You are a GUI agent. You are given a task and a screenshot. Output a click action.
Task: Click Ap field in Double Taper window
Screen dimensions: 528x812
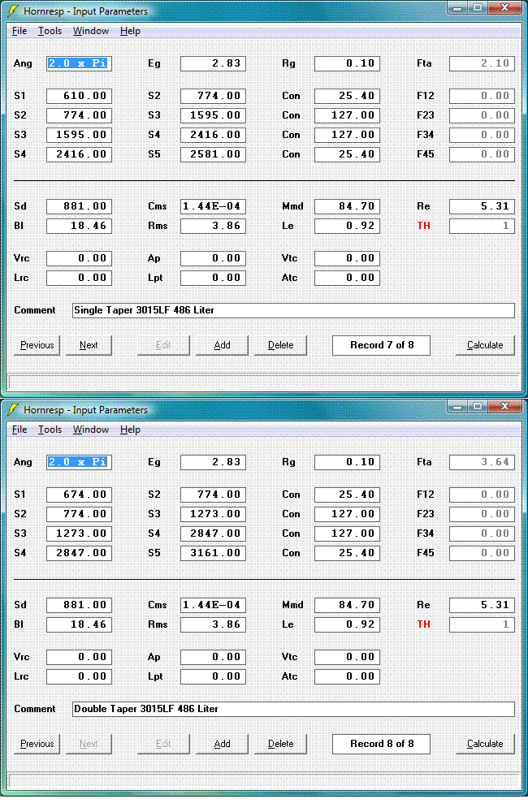pyautogui.click(x=213, y=657)
